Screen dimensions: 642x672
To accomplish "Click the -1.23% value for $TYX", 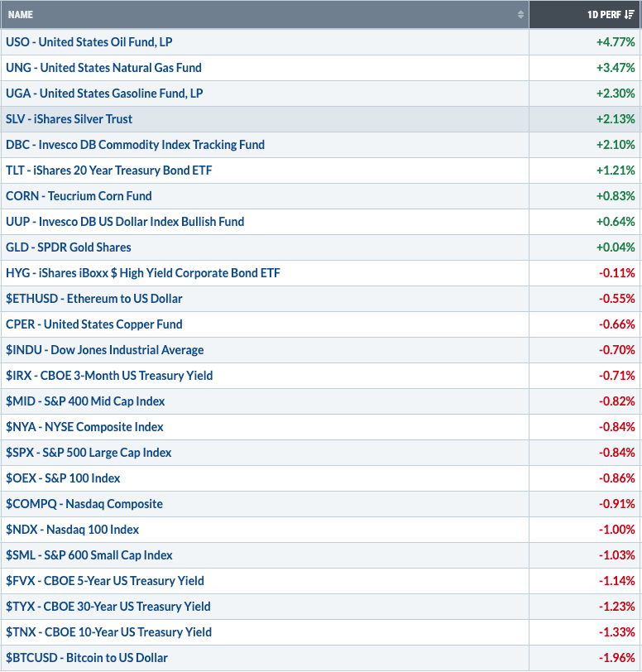I will [x=616, y=607].
